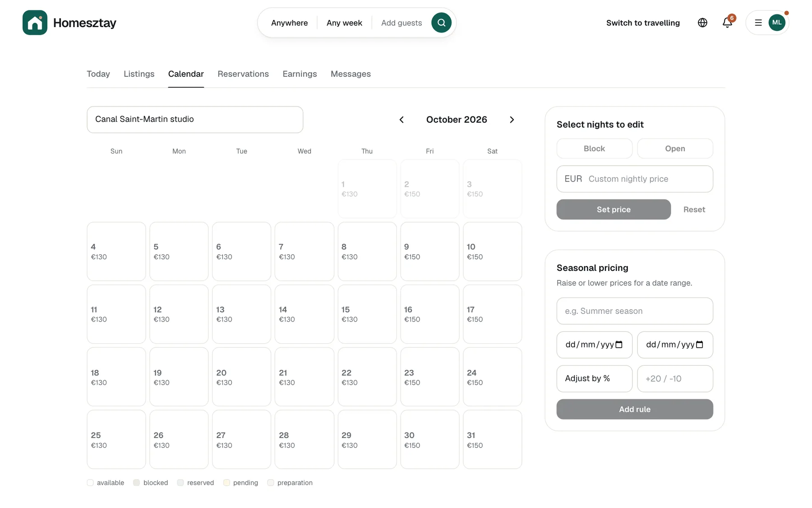Screen dimensions: 812x508
Task: Open notifications bell icon
Action: click(x=727, y=23)
